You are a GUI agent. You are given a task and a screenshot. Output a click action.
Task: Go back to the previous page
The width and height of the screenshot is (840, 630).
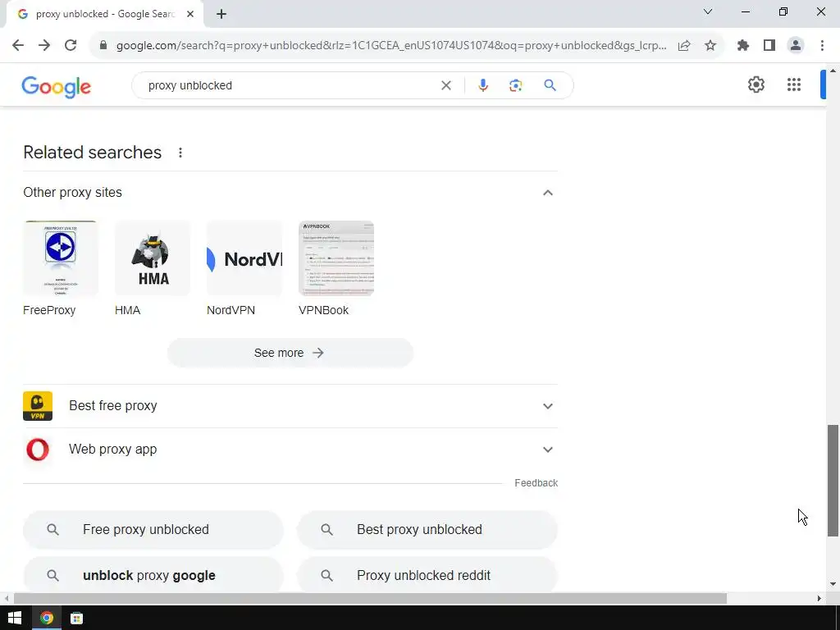pyautogui.click(x=18, y=46)
